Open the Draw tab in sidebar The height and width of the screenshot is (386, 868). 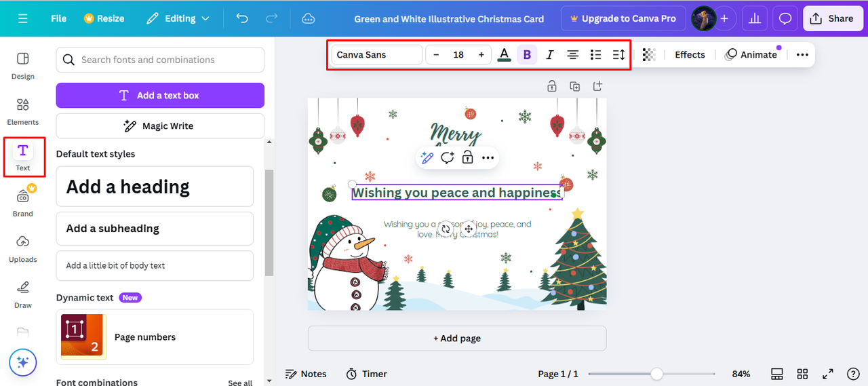point(23,294)
